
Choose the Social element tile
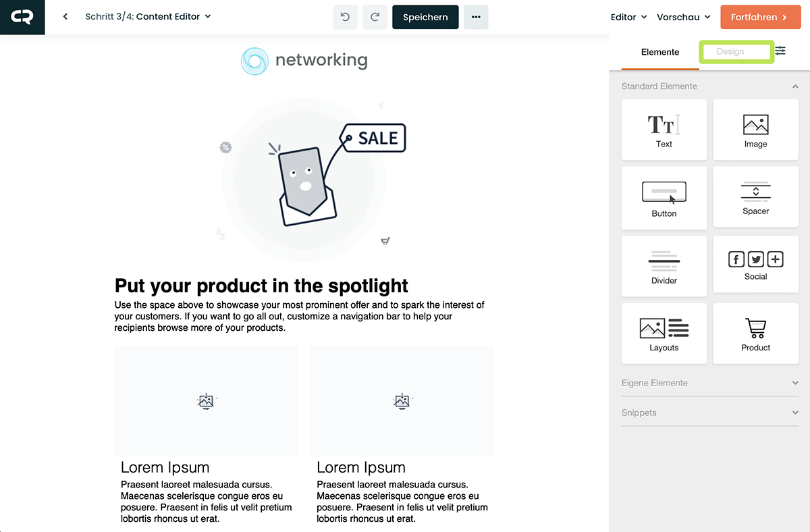tap(755, 264)
